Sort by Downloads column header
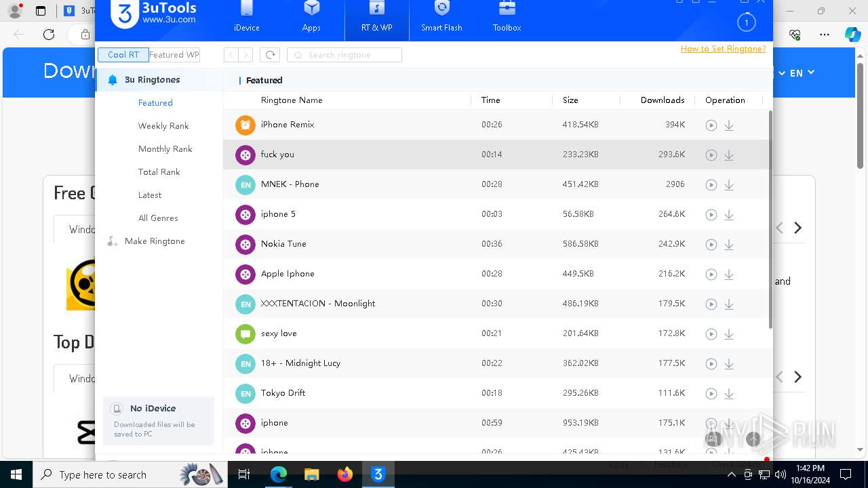This screenshot has height=488, width=868. [663, 100]
